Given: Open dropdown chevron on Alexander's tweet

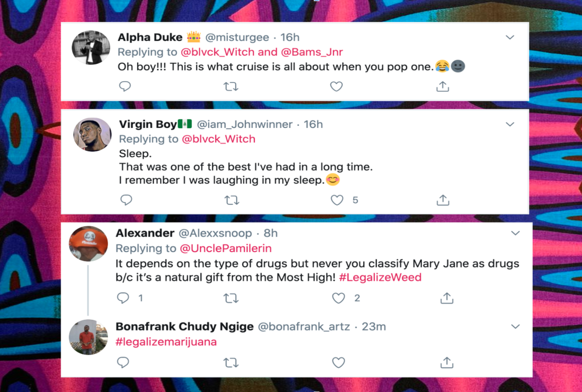Looking at the screenshot, I should point(515,233).
